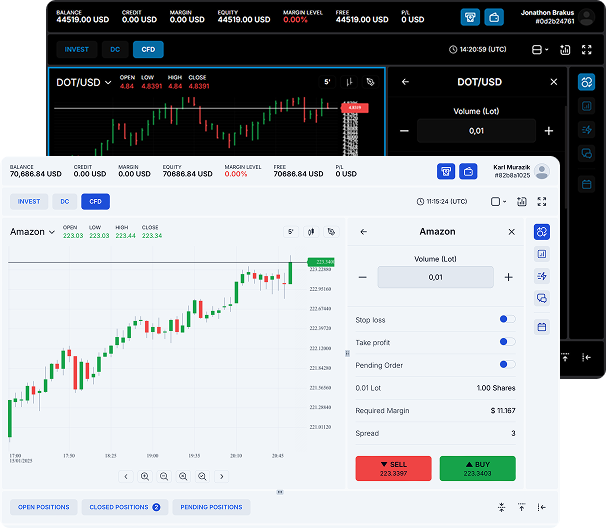The image size is (606, 528).
Task: Click Karl Murazik's profile avatar
Action: (x=542, y=171)
